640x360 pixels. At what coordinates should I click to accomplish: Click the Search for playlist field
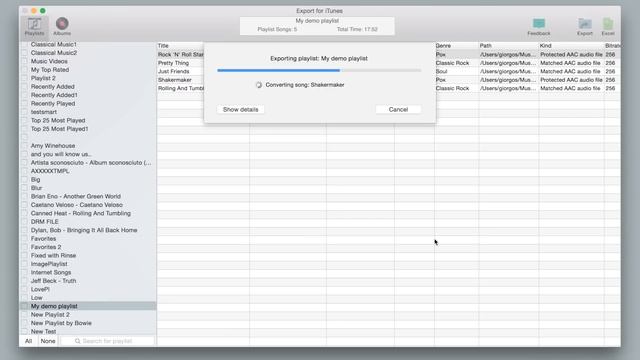point(108,341)
